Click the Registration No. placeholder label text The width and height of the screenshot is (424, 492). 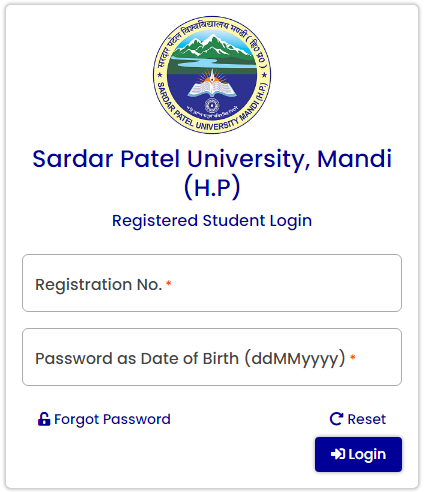pos(99,284)
